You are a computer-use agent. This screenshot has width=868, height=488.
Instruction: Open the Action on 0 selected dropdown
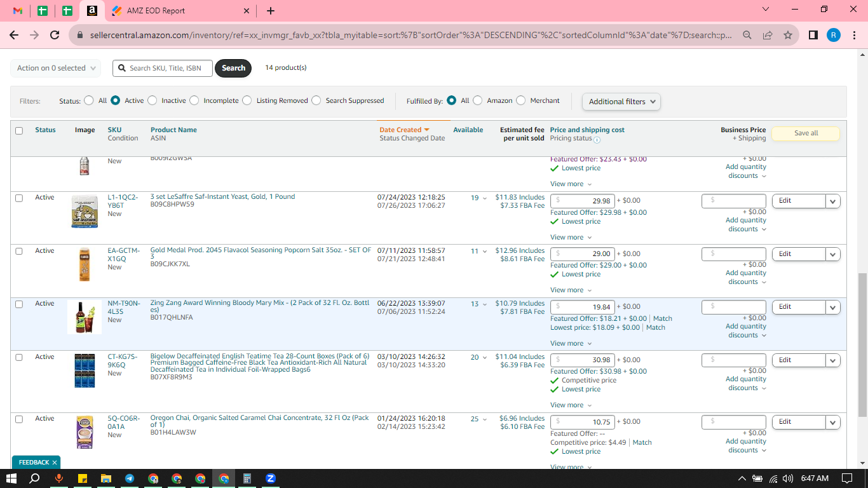[56, 68]
